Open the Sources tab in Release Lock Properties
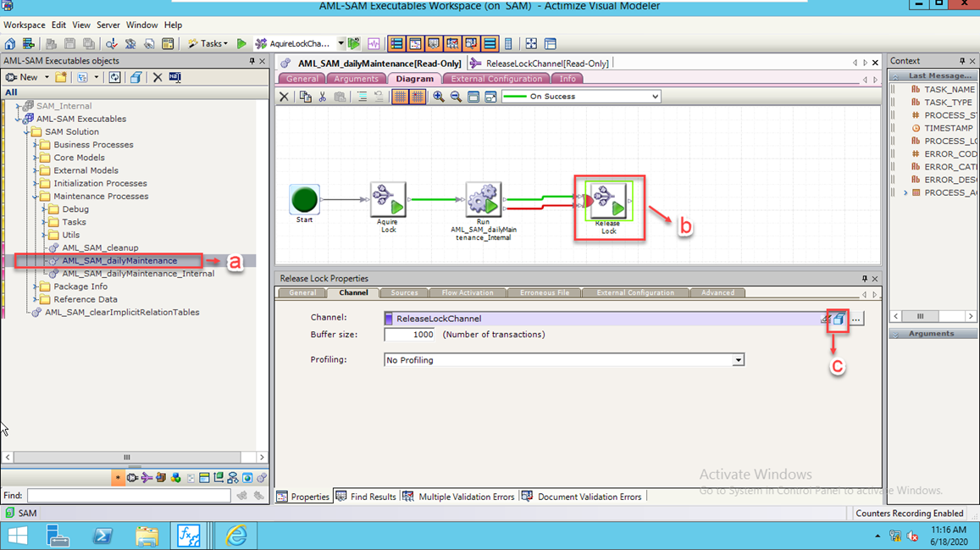 tap(404, 292)
